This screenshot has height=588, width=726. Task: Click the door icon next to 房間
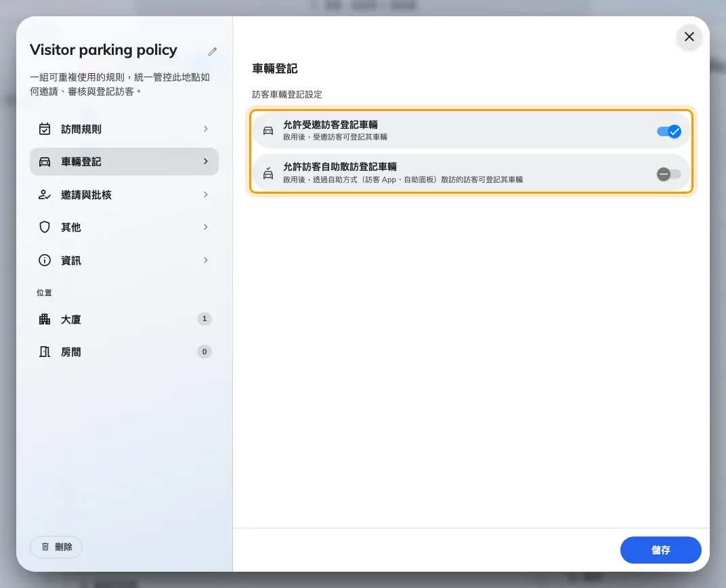click(45, 352)
